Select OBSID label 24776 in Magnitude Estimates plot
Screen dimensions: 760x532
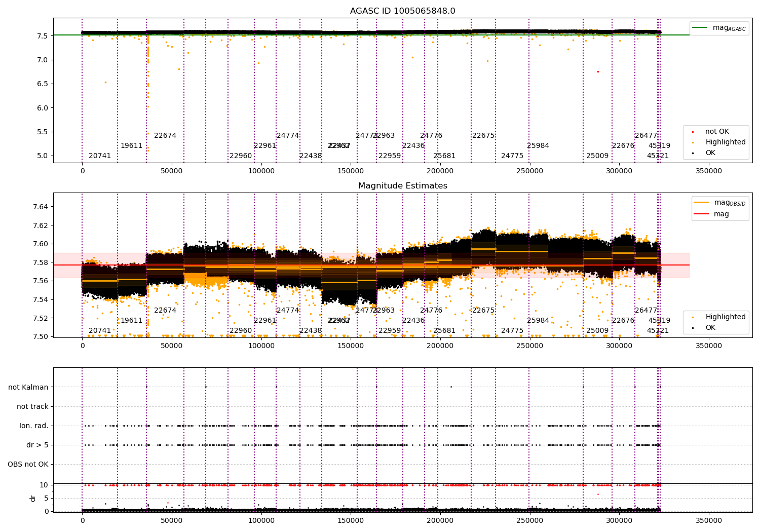431,311
